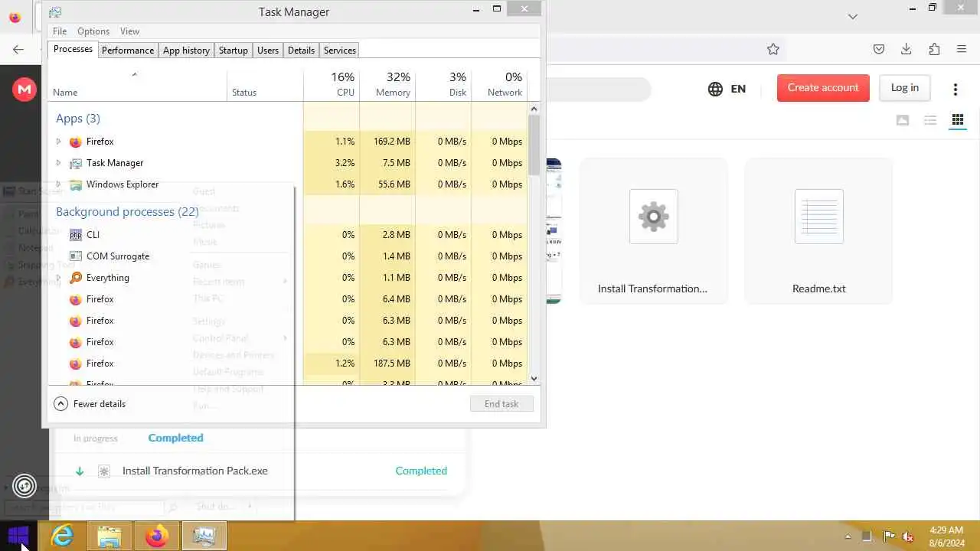980x551 pixels.
Task: Open Internet Explorer from taskbar
Action: 62,536
